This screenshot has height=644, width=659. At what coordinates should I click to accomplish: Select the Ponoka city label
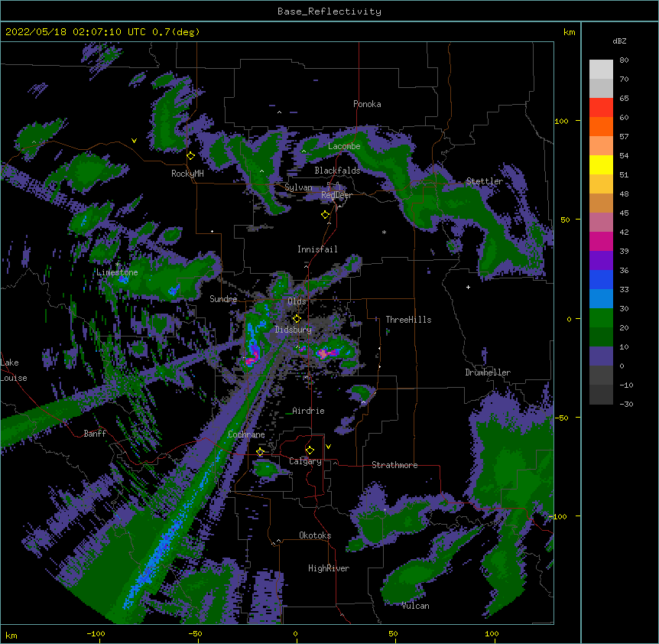[x=367, y=104]
